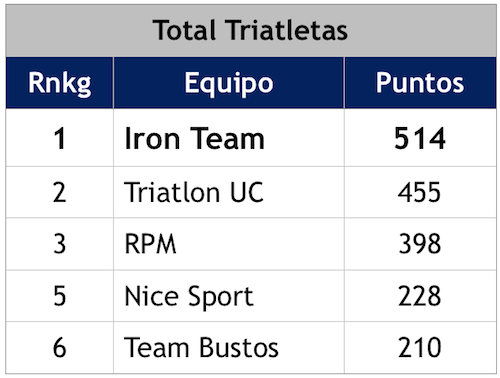The width and height of the screenshot is (500, 378).
Task: Click rank 6 cell
Action: pyautogui.click(x=59, y=348)
